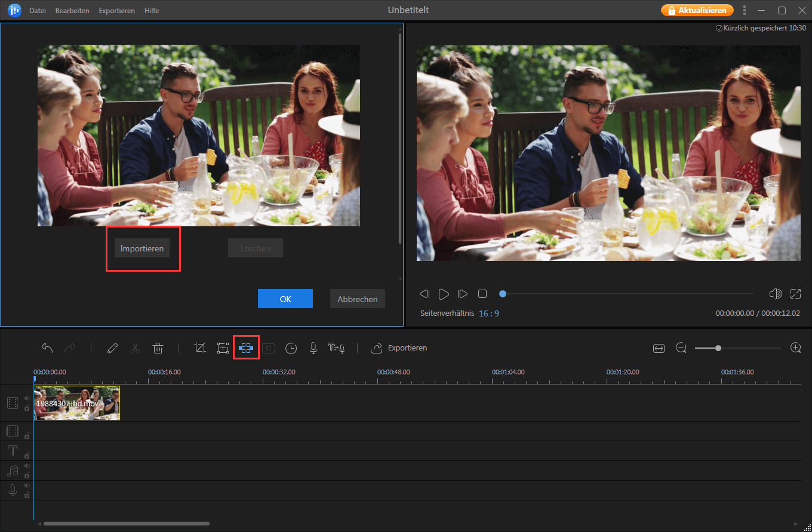The width and height of the screenshot is (812, 532).
Task: Click the Importieren button
Action: tap(142, 248)
